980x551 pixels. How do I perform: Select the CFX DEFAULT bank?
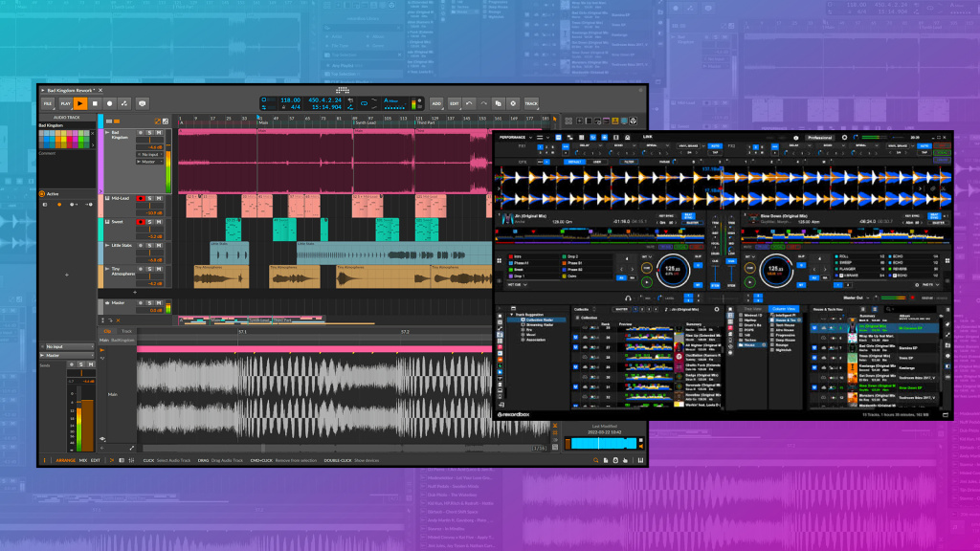tap(574, 162)
